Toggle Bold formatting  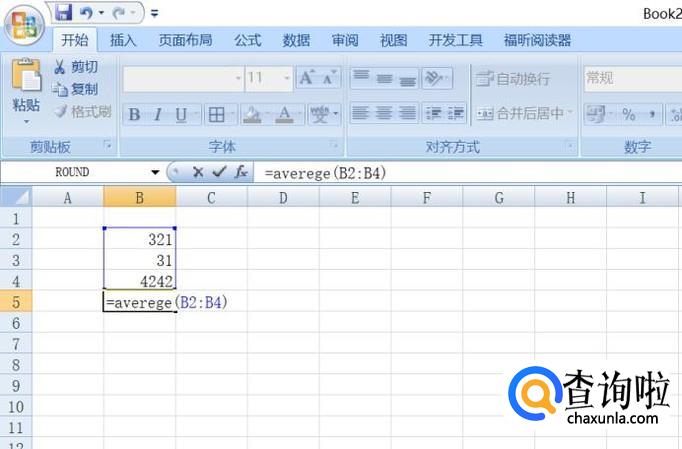pyautogui.click(x=134, y=115)
